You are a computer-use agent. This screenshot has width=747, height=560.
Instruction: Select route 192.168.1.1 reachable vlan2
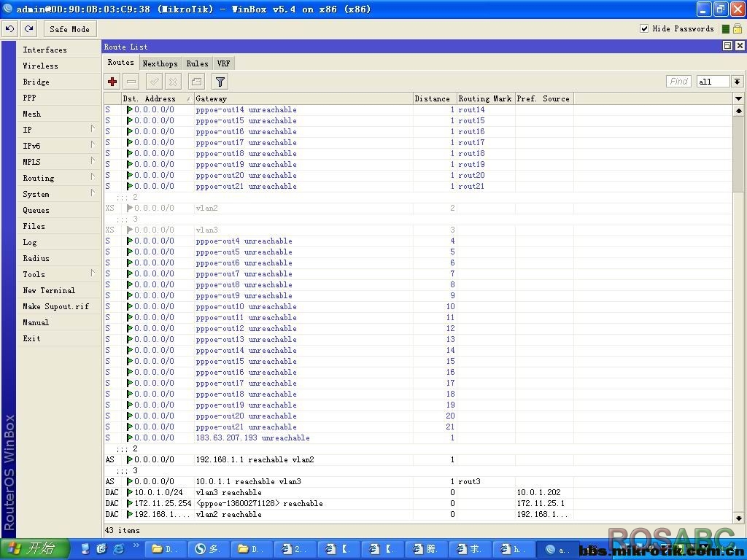tap(418, 459)
